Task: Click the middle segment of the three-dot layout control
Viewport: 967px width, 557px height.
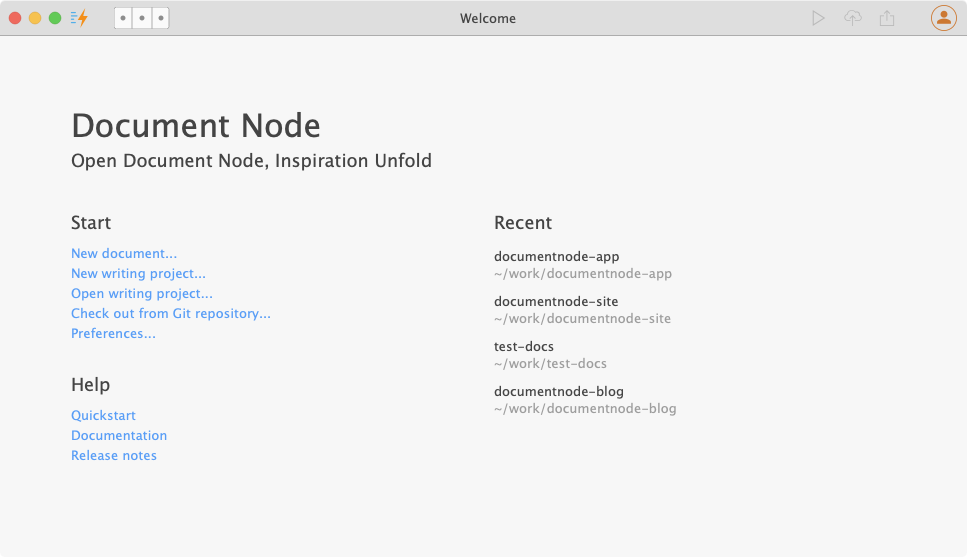Action: click(x=142, y=18)
